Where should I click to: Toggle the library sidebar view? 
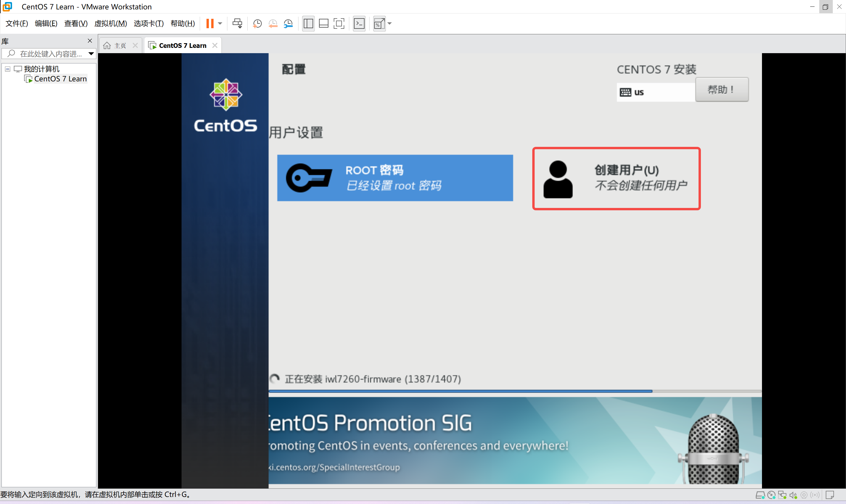(308, 23)
